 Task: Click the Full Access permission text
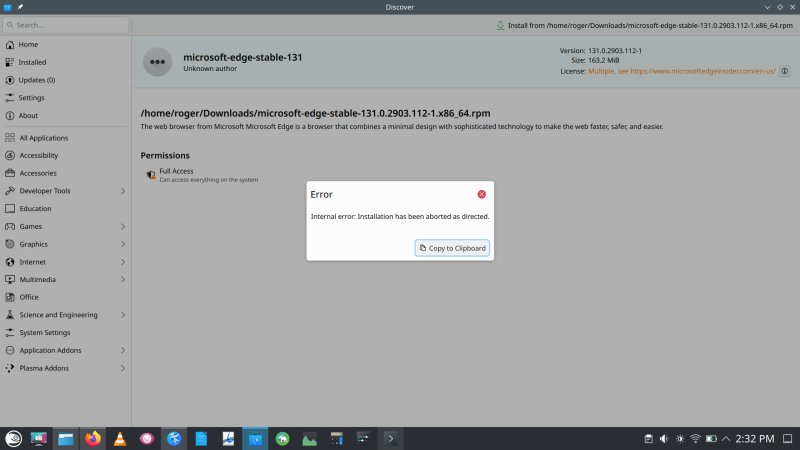click(x=177, y=171)
